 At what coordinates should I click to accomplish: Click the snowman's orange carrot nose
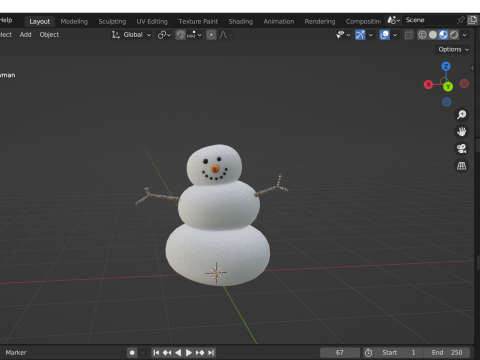pyautogui.click(x=215, y=169)
